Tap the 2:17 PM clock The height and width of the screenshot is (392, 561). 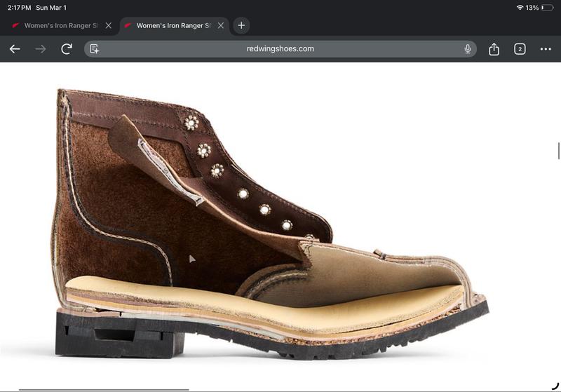pyautogui.click(x=19, y=8)
